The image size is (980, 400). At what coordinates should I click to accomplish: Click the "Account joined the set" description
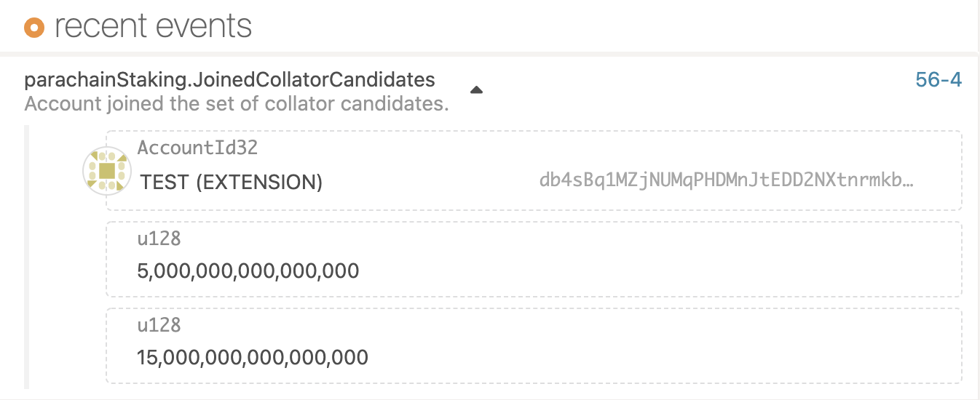point(237,103)
